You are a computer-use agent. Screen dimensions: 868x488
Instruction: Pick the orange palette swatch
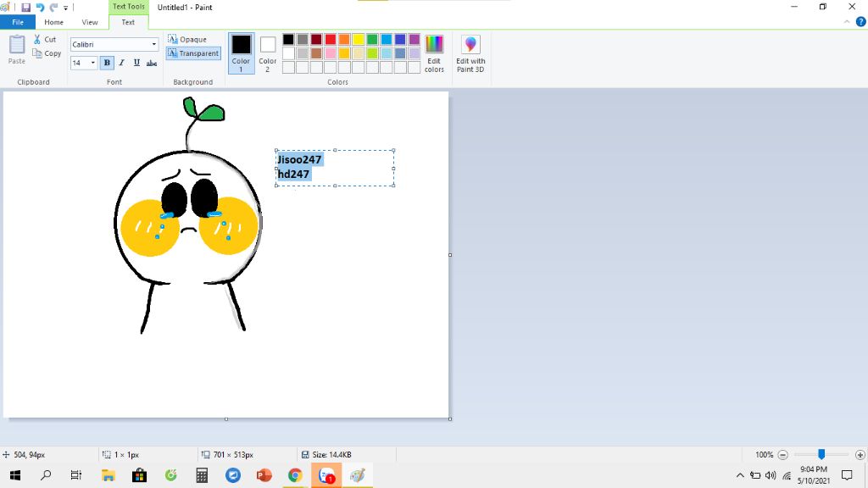[344, 39]
